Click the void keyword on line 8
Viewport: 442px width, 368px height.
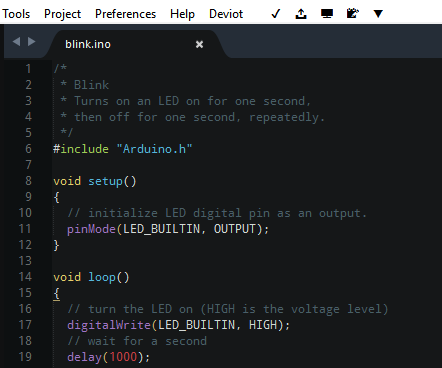[67, 181]
